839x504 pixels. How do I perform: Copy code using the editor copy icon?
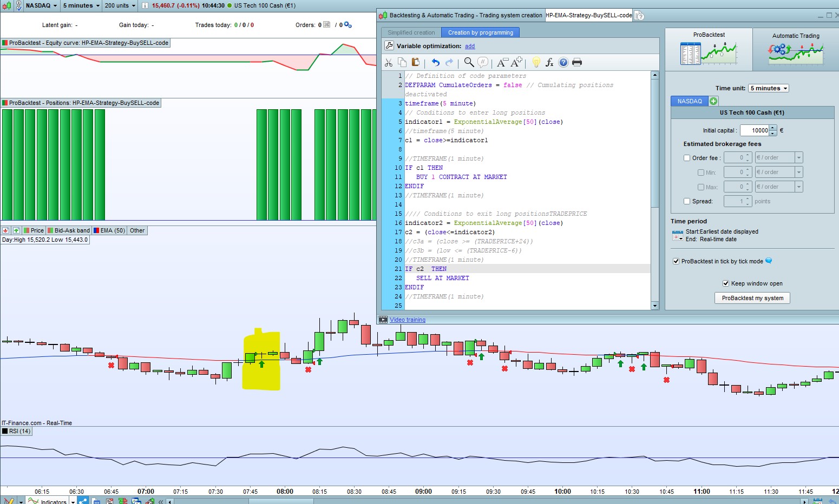coord(402,62)
